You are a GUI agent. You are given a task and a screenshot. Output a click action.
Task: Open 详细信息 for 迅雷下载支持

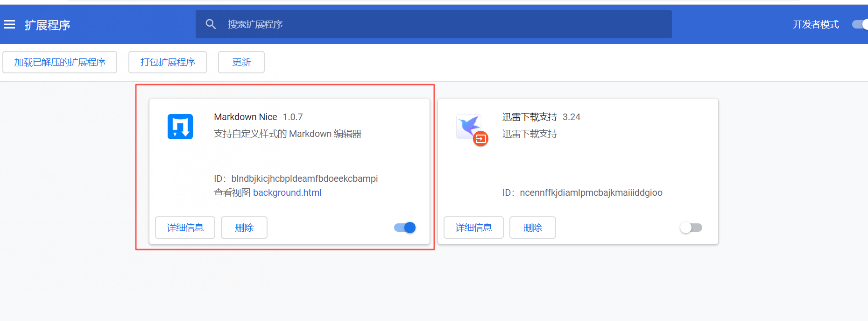(x=473, y=228)
